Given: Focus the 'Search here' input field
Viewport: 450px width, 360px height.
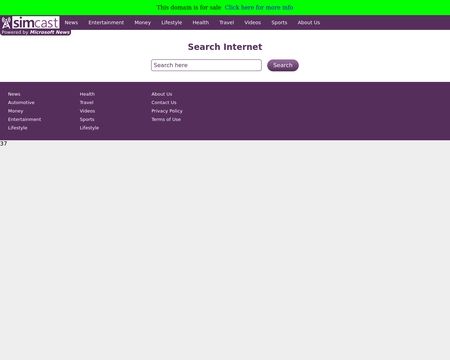Looking at the screenshot, I should pyautogui.click(x=206, y=65).
